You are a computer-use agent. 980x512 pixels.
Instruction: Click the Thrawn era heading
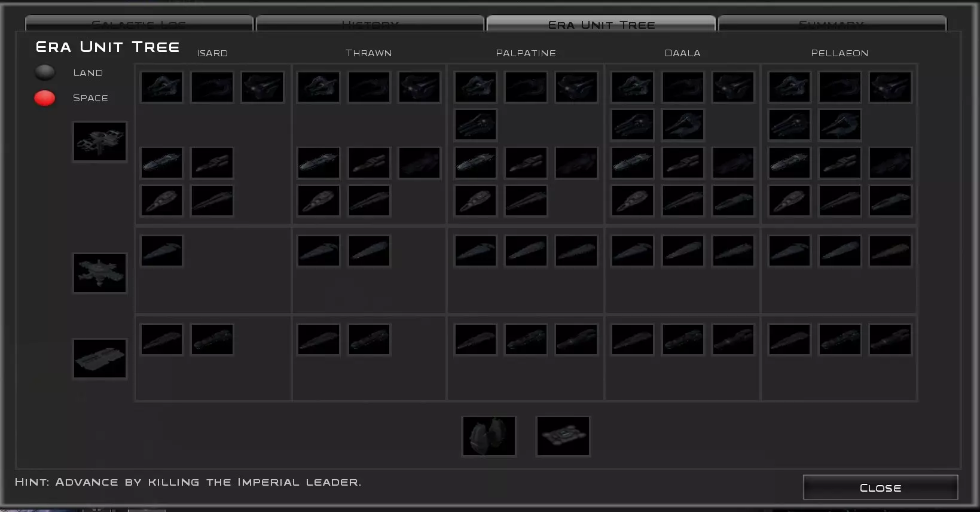[x=369, y=53]
